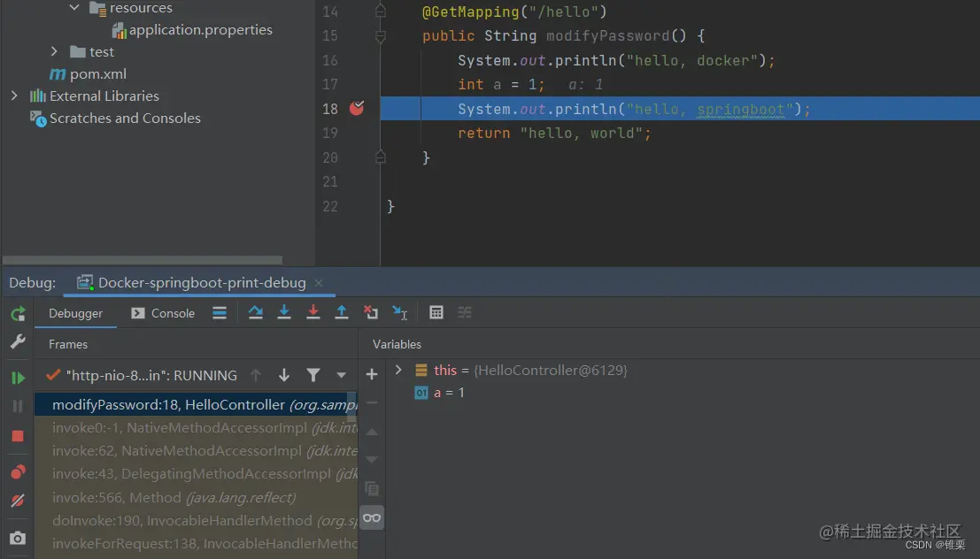Switch to Debugger tab
980x559 pixels.
[75, 313]
